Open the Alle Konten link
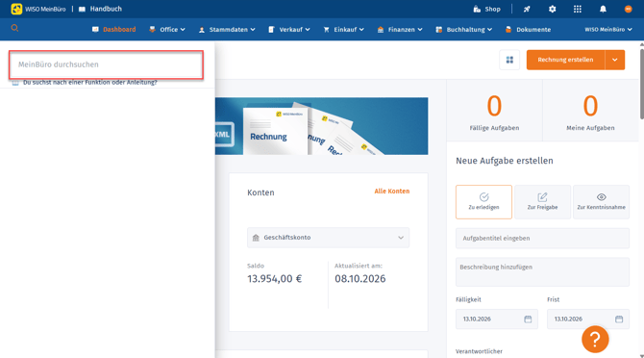The width and height of the screenshot is (644, 358). click(x=392, y=192)
